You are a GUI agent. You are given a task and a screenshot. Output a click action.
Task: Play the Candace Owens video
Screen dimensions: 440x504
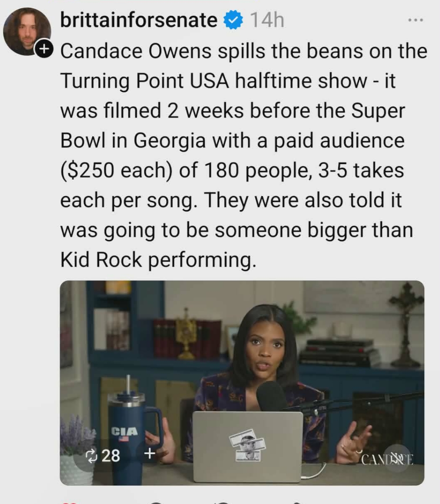242,383
